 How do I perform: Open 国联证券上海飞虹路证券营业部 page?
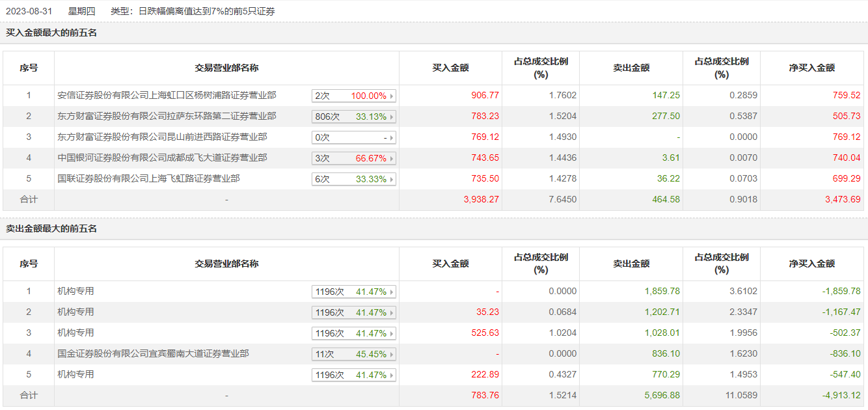click(x=148, y=178)
